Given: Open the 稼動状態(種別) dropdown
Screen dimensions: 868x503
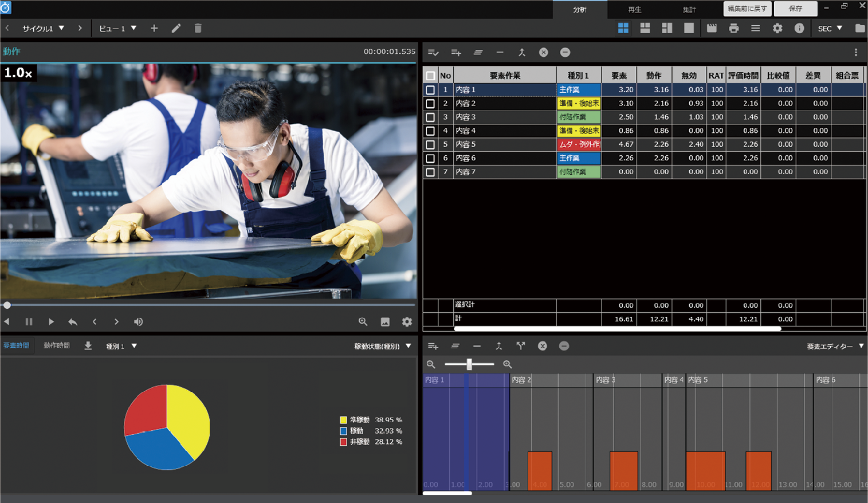Looking at the screenshot, I should click(x=383, y=346).
